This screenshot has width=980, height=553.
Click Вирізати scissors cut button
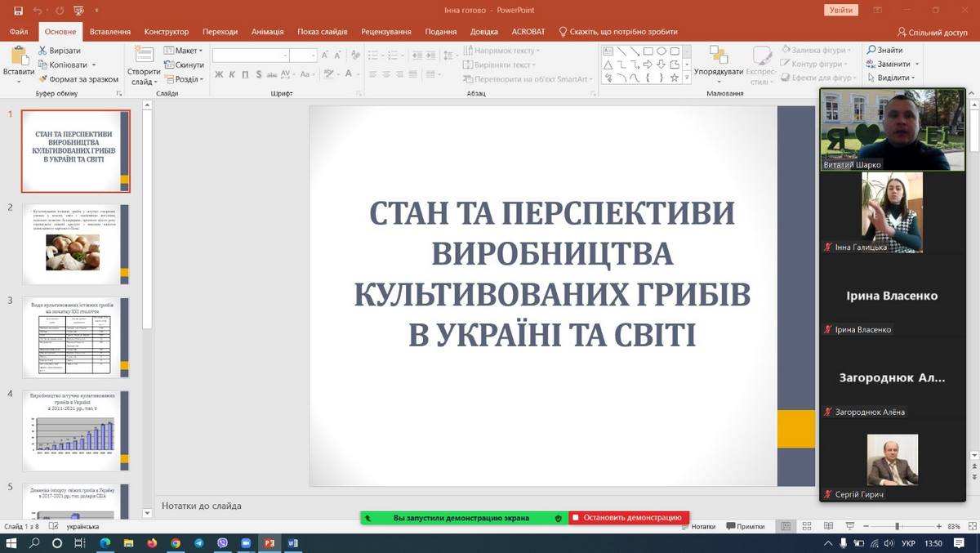point(60,51)
